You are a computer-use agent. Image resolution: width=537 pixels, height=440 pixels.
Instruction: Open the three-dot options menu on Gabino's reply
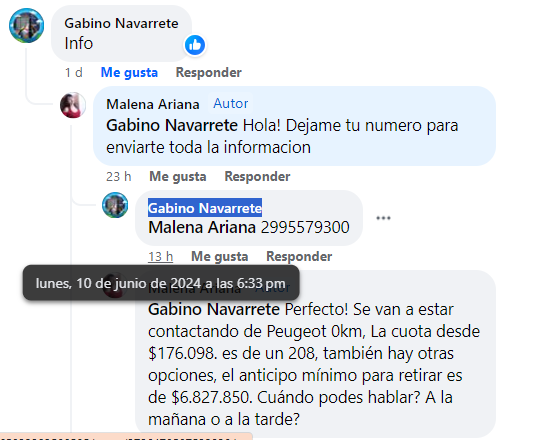[383, 218]
